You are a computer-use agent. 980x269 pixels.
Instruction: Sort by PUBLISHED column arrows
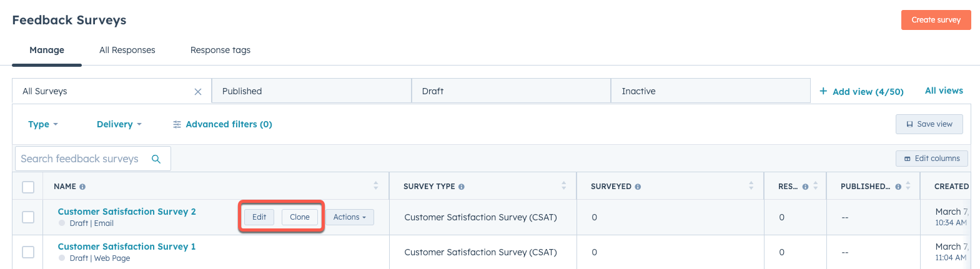coord(908,186)
